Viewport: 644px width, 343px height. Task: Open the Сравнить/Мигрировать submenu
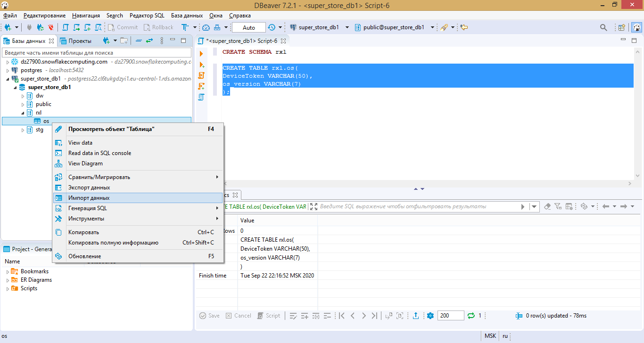pos(138,177)
